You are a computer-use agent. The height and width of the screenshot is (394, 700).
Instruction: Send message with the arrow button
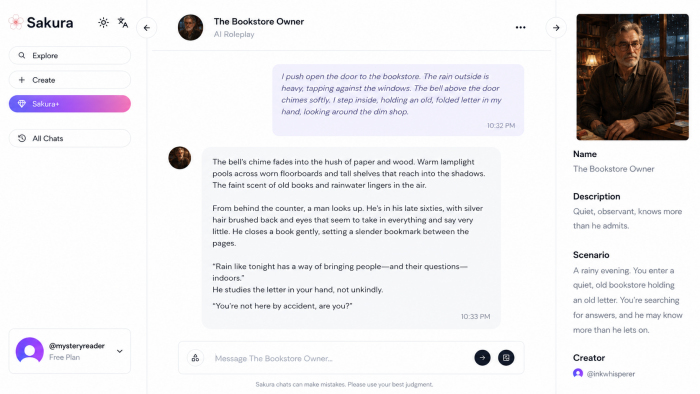click(x=482, y=357)
